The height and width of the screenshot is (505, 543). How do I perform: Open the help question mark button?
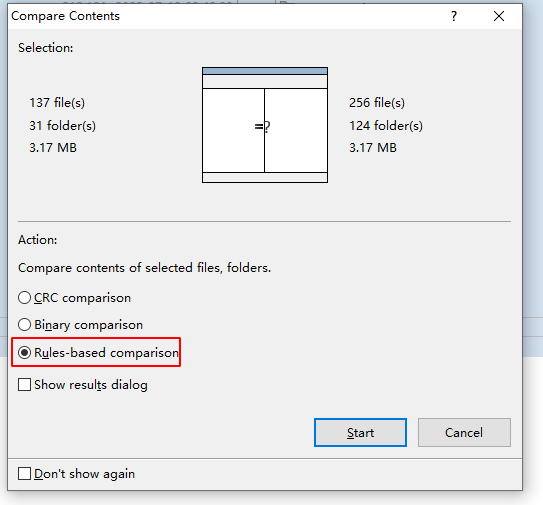coord(454,16)
